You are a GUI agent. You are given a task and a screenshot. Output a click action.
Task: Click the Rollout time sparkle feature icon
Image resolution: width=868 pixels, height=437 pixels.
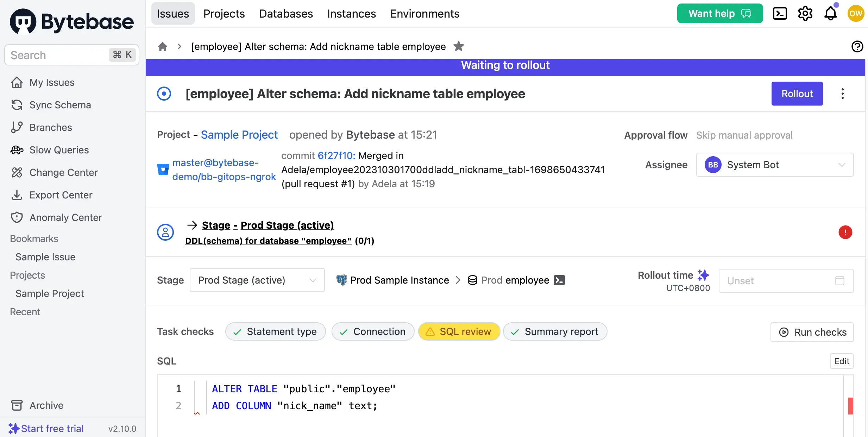[x=703, y=275]
